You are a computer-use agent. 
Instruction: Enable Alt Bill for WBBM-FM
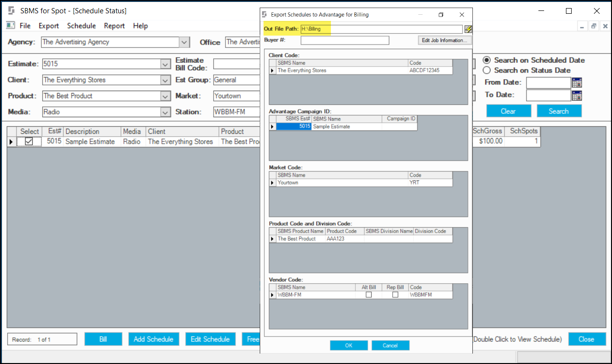coord(368,295)
